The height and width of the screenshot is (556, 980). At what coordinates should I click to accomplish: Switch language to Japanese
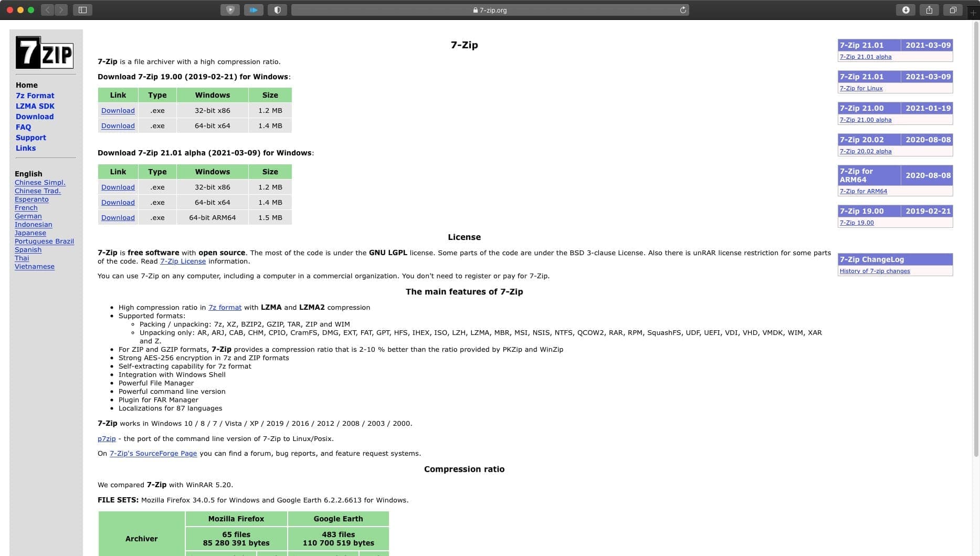[x=30, y=233]
